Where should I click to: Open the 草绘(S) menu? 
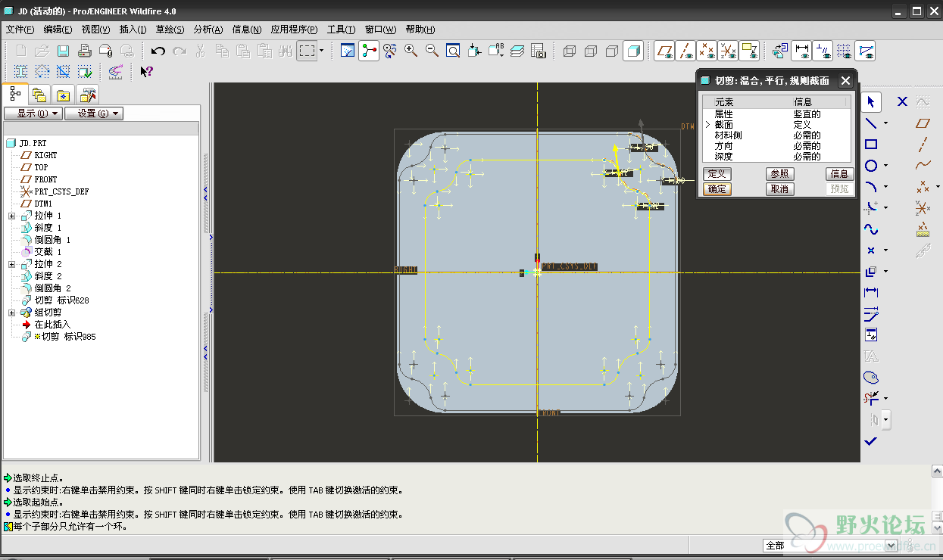[170, 30]
